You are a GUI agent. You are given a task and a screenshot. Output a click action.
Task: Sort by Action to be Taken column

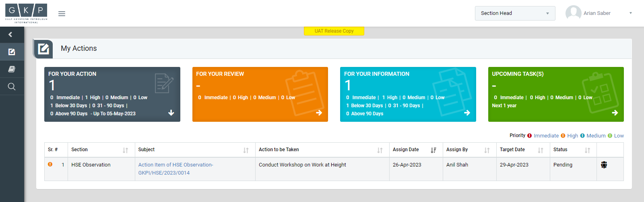click(x=380, y=150)
